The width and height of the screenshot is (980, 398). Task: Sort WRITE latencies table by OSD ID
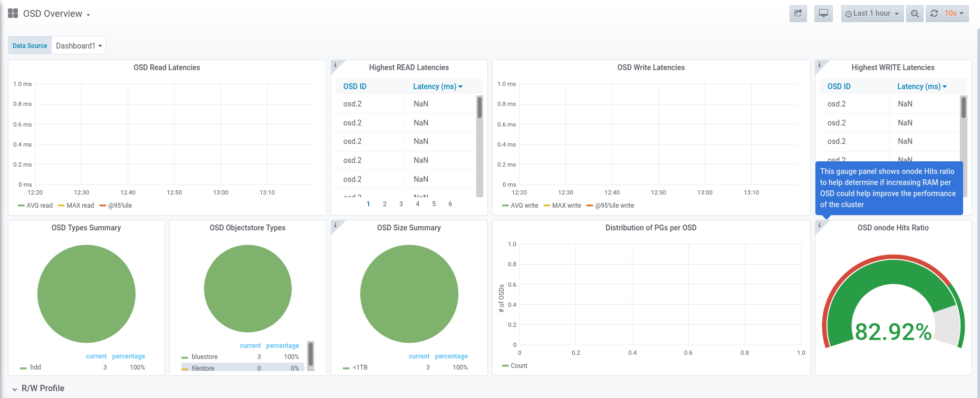pos(839,86)
